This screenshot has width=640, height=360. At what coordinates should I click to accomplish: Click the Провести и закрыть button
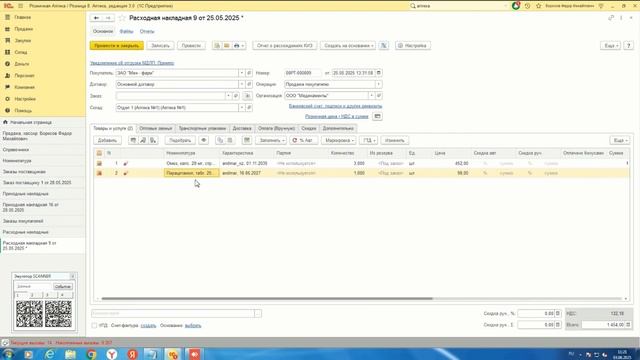pos(117,46)
